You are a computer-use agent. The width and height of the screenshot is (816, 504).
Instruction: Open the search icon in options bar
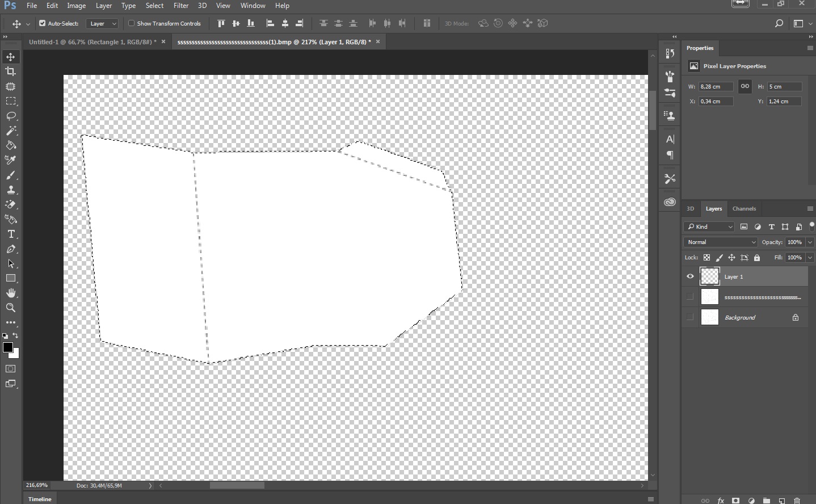[779, 23]
